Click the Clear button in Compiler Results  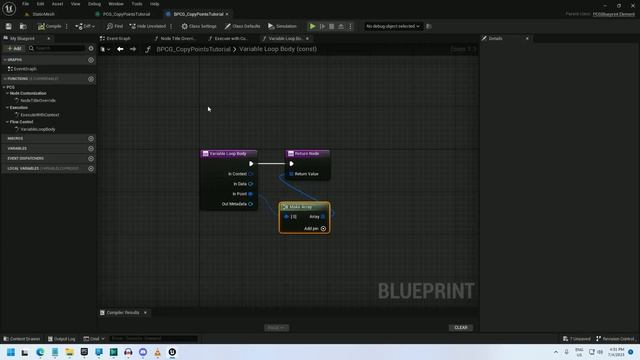(x=461, y=328)
